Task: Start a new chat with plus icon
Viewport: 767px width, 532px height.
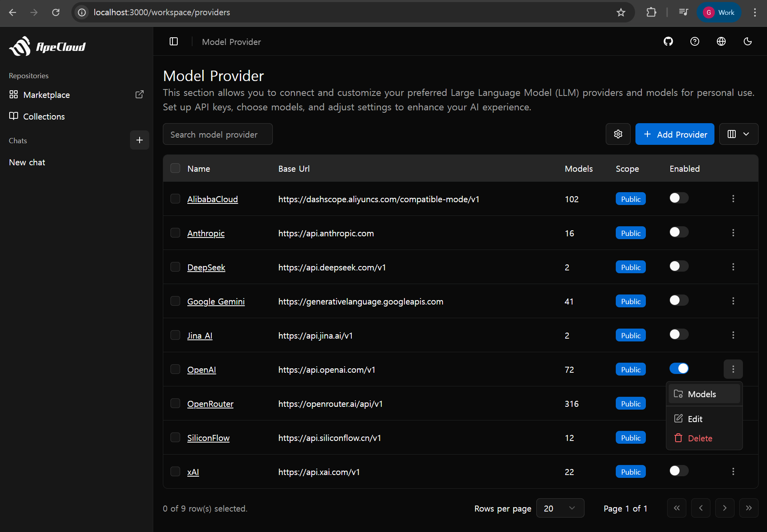Action: 140,140
